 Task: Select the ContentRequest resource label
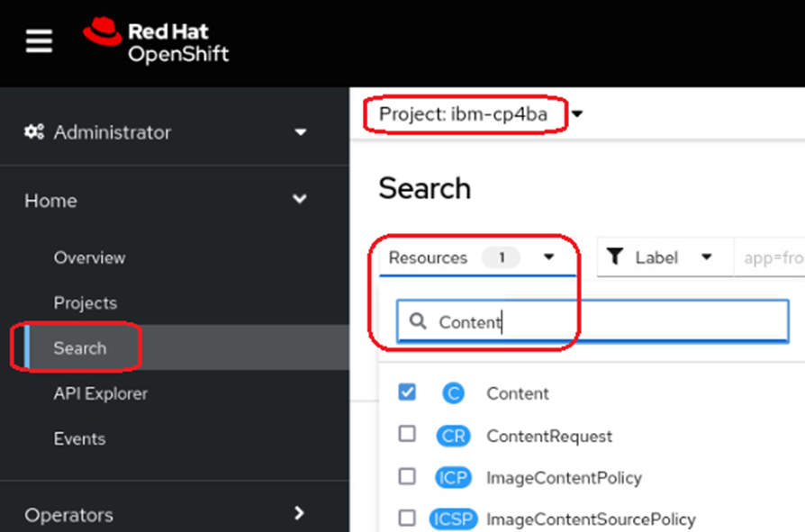(549, 436)
